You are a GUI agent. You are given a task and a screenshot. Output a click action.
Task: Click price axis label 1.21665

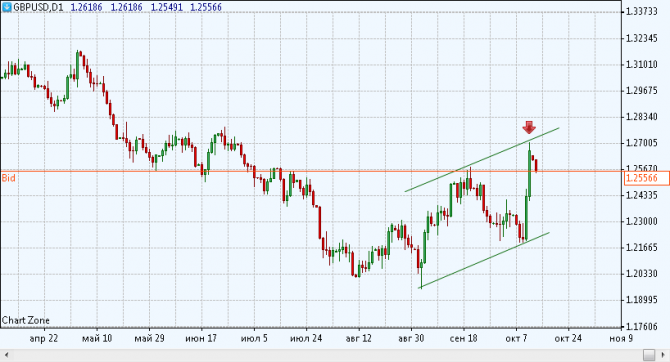(x=642, y=247)
